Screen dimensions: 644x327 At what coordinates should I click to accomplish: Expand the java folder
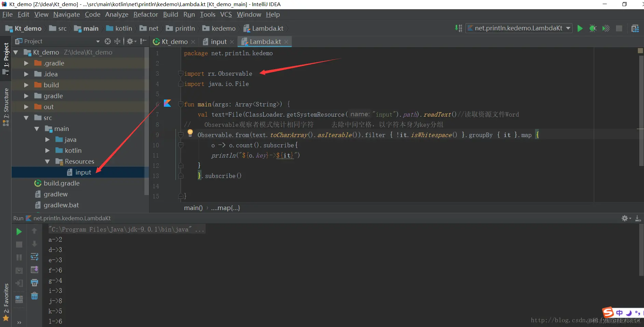[x=47, y=140]
